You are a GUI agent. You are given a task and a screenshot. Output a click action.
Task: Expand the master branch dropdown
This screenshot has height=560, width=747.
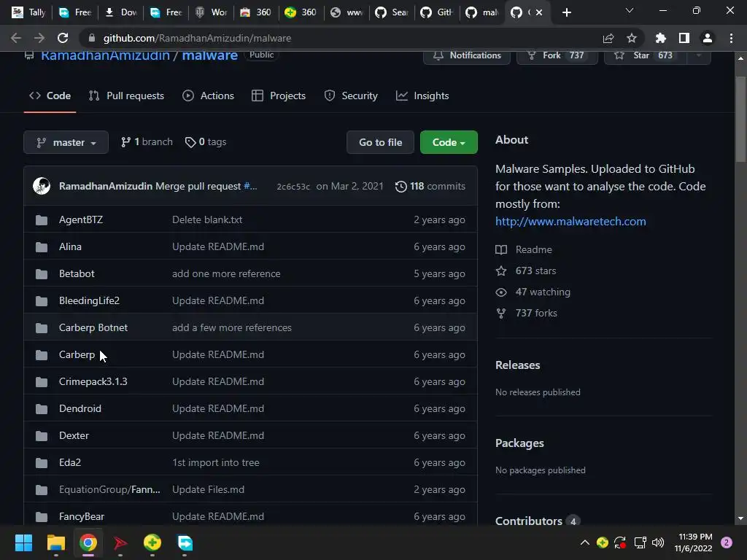point(66,142)
